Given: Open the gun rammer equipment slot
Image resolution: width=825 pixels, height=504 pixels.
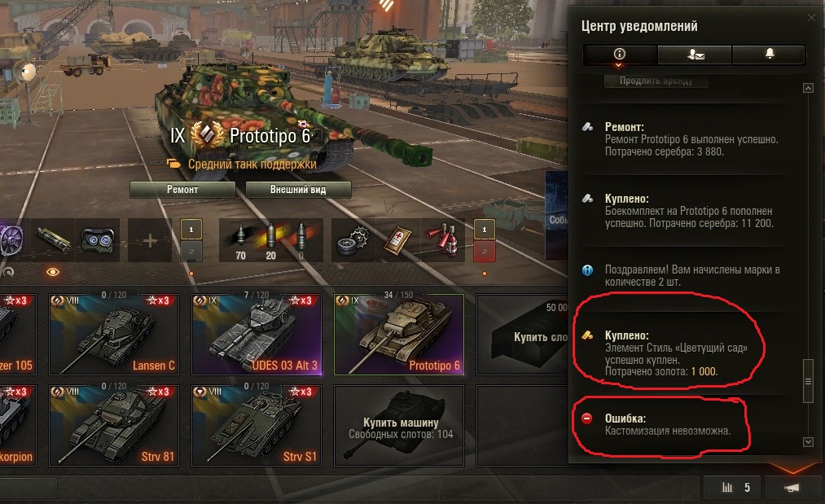Looking at the screenshot, I should coord(53,240).
